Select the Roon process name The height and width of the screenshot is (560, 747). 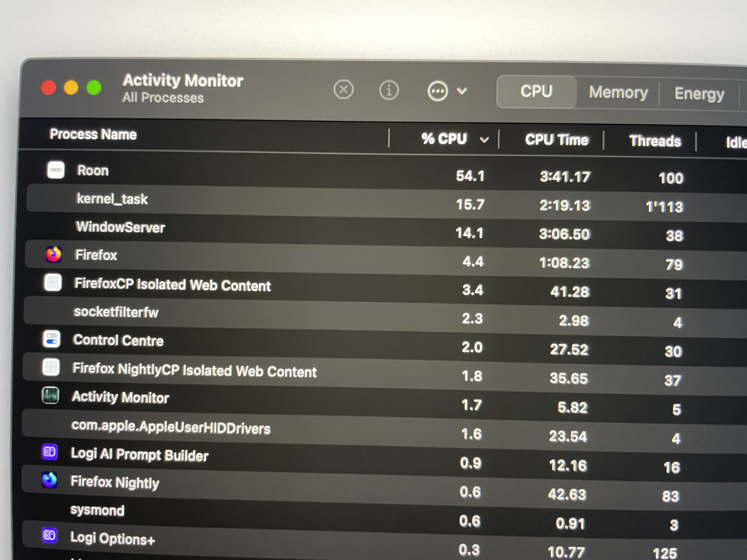[93, 171]
